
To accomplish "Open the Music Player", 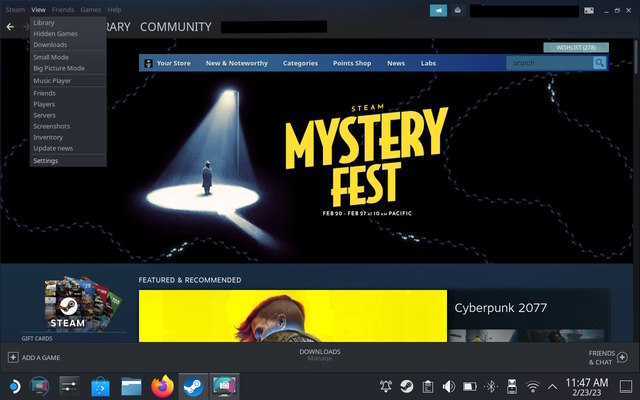I will [x=52, y=81].
